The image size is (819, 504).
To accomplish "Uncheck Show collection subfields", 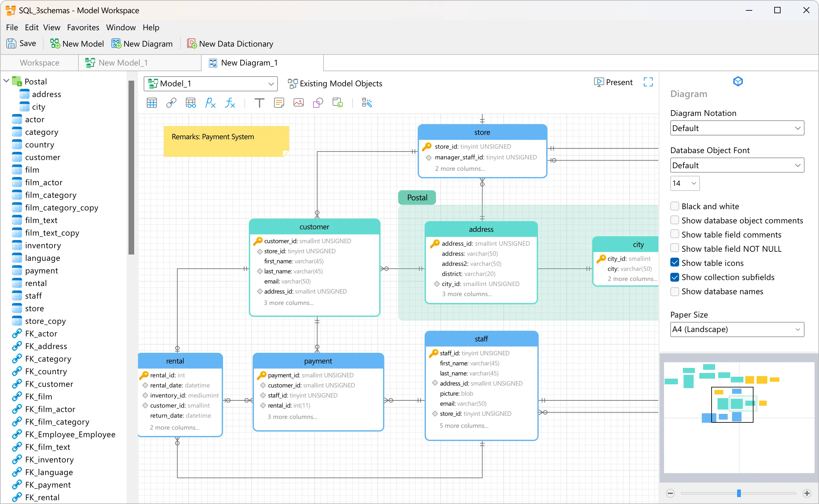I will coord(675,277).
